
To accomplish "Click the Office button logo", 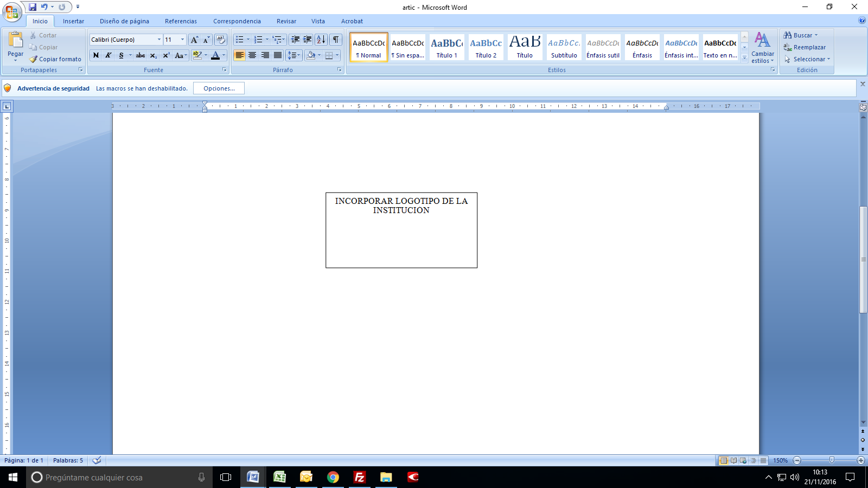I will (x=11, y=11).
